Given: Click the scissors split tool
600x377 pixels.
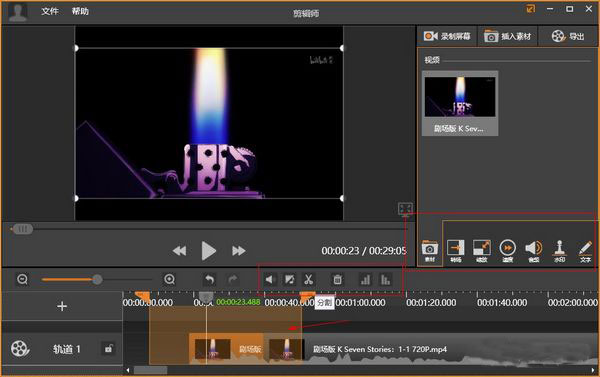Looking at the screenshot, I should point(308,280).
